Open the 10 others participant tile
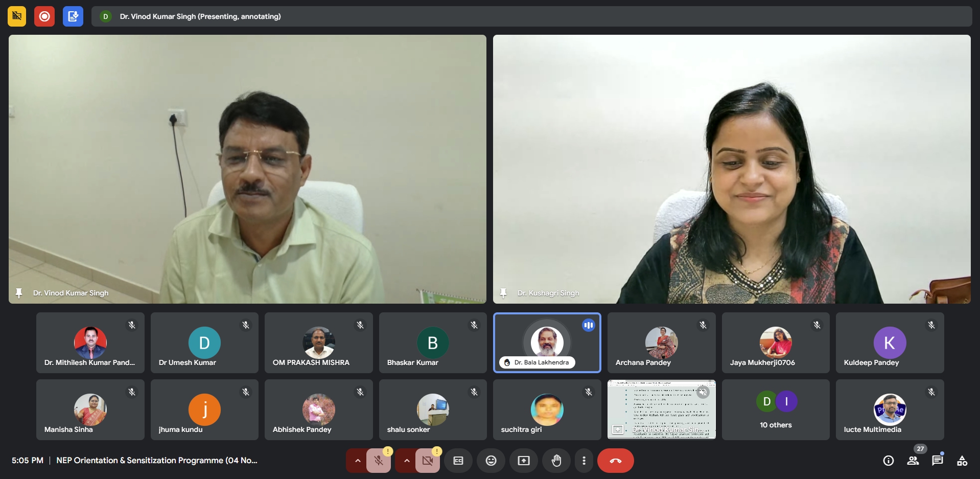 (x=775, y=409)
